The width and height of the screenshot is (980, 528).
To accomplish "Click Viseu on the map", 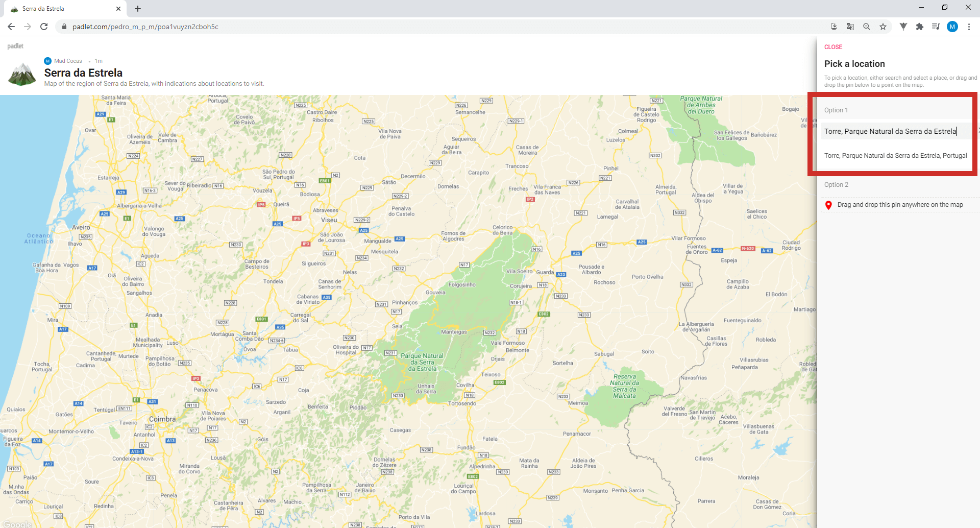I will tap(329, 220).
